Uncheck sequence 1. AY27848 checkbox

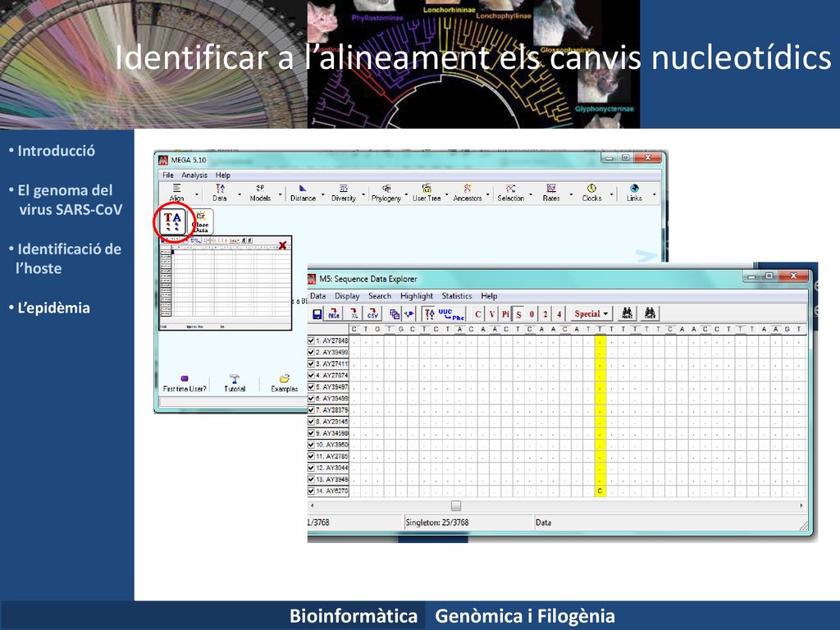tap(311, 340)
